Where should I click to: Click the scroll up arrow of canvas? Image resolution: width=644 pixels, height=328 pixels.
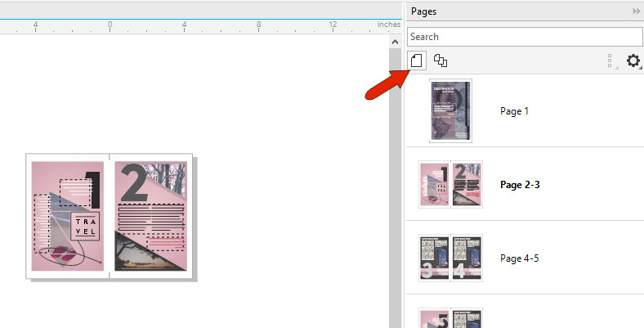(395, 42)
